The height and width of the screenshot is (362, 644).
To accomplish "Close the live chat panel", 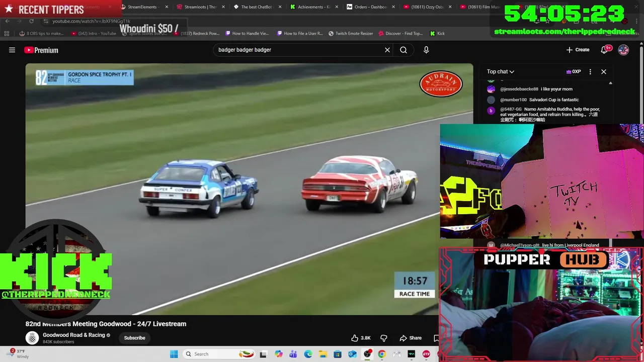I will click(604, 71).
